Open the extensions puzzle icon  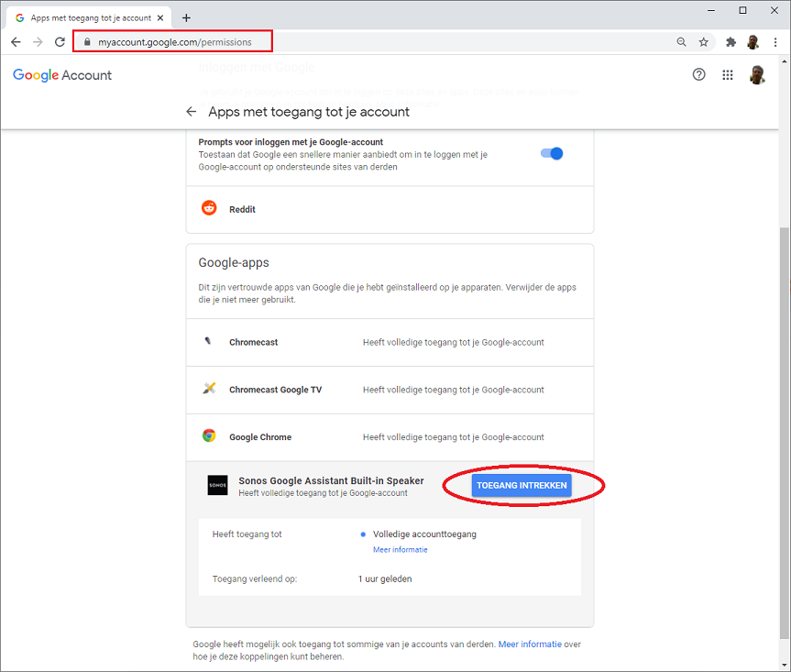click(x=731, y=42)
